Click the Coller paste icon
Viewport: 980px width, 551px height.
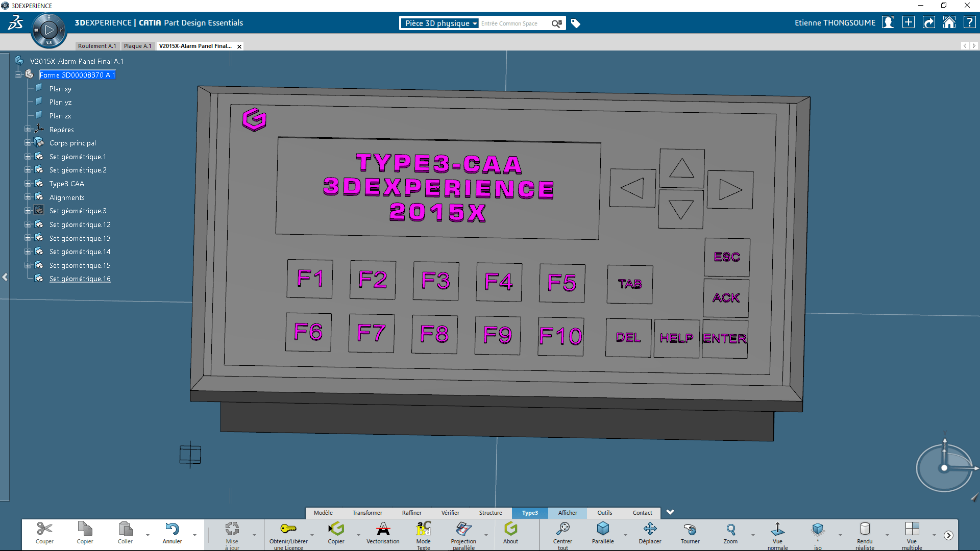[125, 529]
